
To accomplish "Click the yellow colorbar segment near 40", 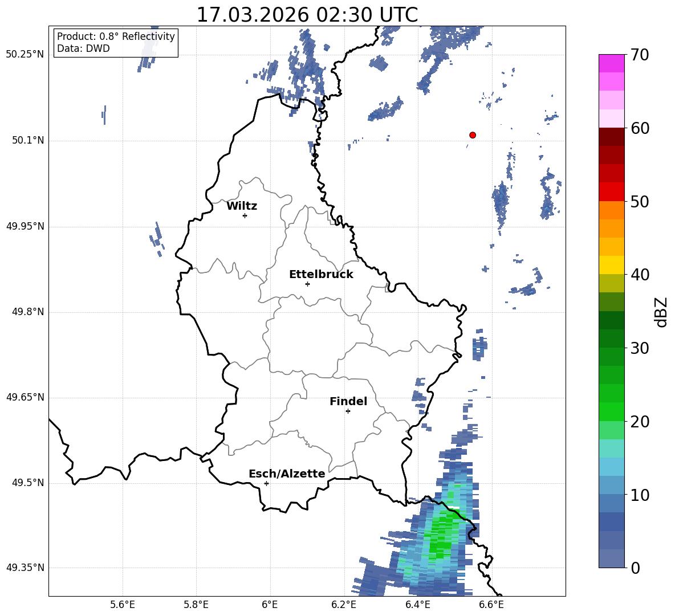I will [x=611, y=265].
